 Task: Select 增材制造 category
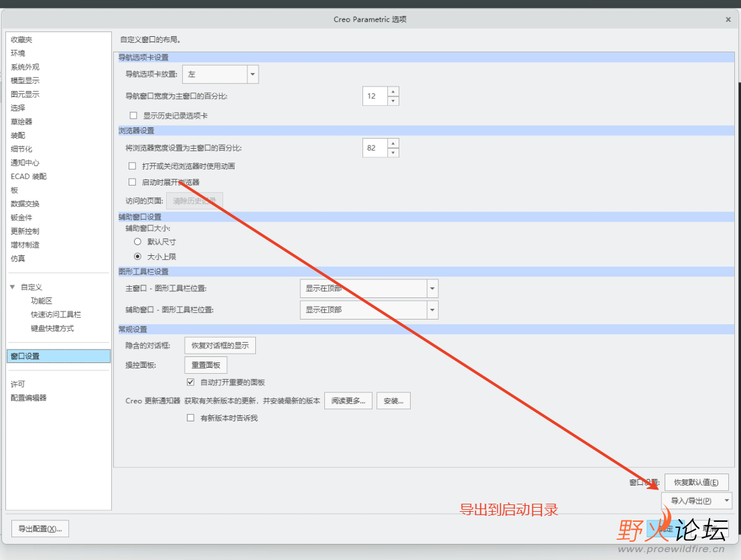point(25,245)
